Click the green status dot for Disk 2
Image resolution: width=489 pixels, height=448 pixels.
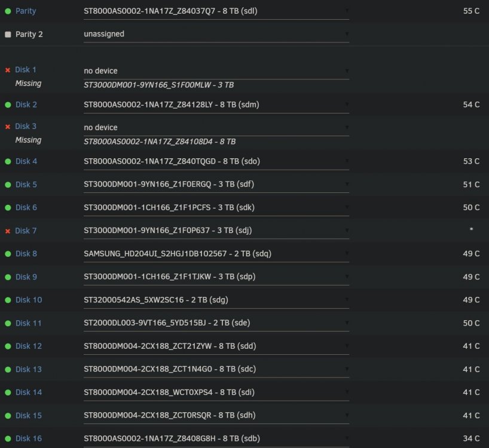click(x=8, y=105)
